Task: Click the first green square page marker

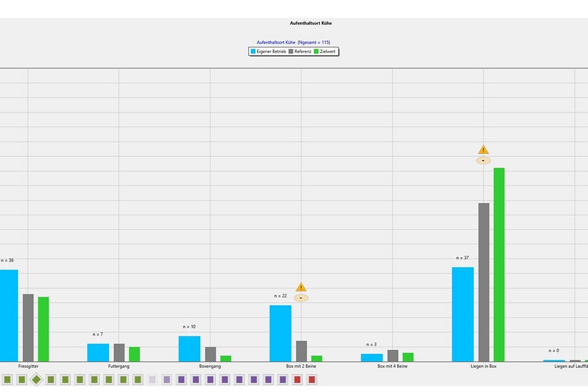Action: [x=8, y=380]
